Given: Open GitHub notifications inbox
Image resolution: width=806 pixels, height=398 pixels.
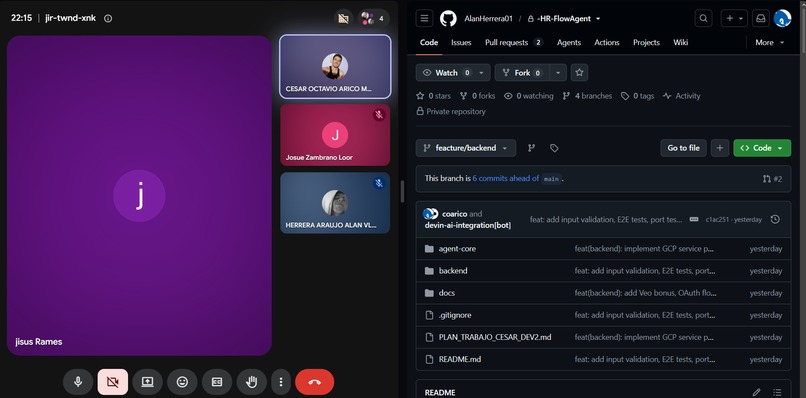Looking at the screenshot, I should [x=760, y=19].
